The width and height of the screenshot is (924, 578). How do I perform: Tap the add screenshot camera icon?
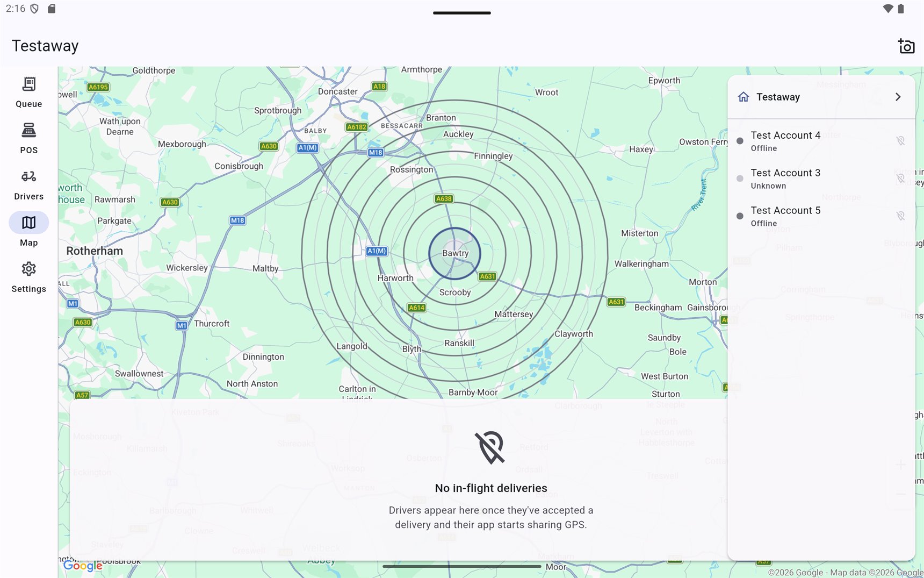click(x=906, y=46)
